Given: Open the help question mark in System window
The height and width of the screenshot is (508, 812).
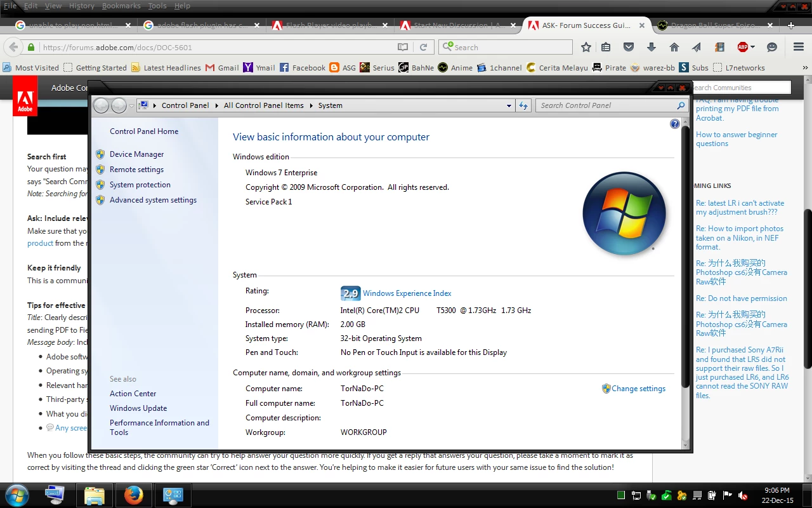Looking at the screenshot, I should [x=675, y=124].
